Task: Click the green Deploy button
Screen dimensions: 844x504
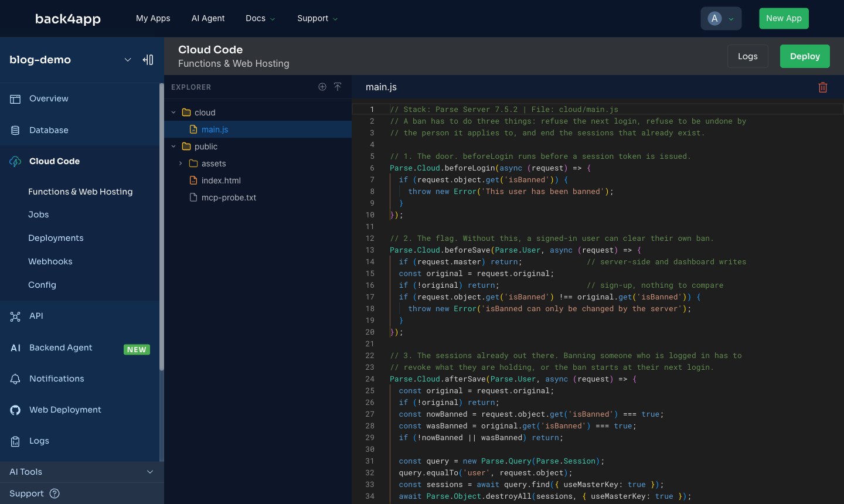Action: [805, 56]
